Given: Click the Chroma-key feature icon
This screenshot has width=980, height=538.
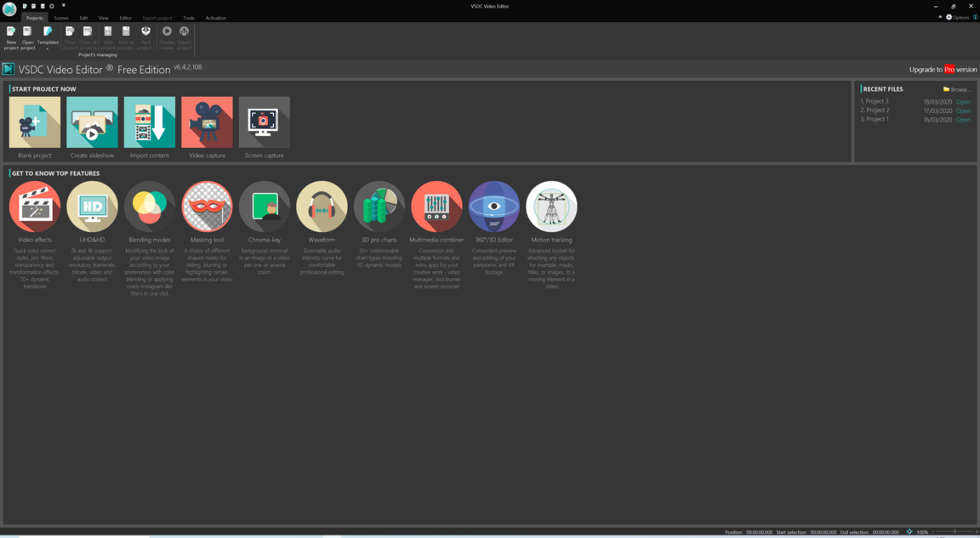Looking at the screenshot, I should coord(265,207).
